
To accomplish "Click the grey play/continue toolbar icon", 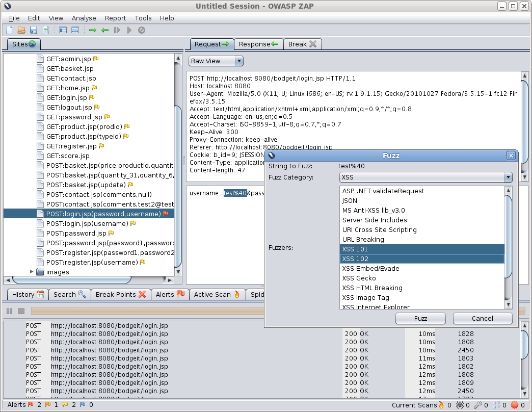I will point(129,30).
